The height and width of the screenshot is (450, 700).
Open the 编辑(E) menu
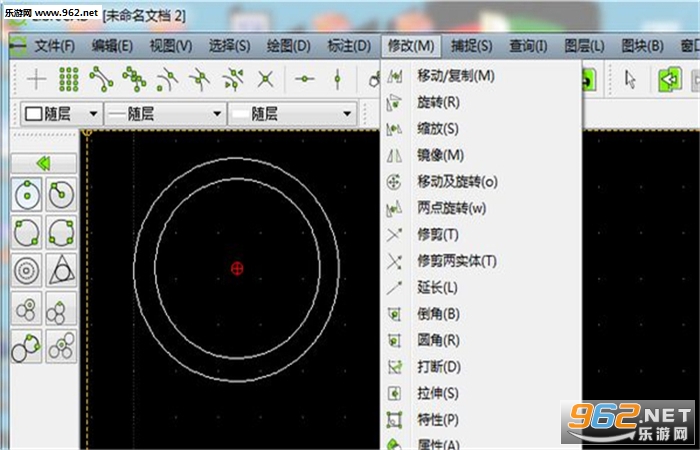[x=112, y=46]
